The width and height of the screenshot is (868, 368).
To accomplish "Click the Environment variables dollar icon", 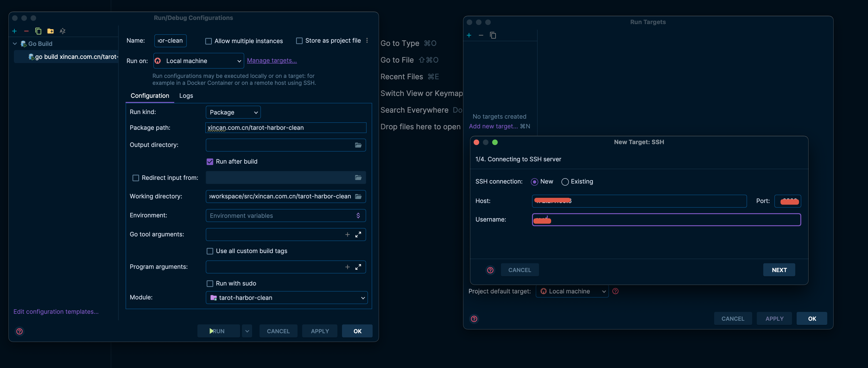I will click(x=358, y=216).
